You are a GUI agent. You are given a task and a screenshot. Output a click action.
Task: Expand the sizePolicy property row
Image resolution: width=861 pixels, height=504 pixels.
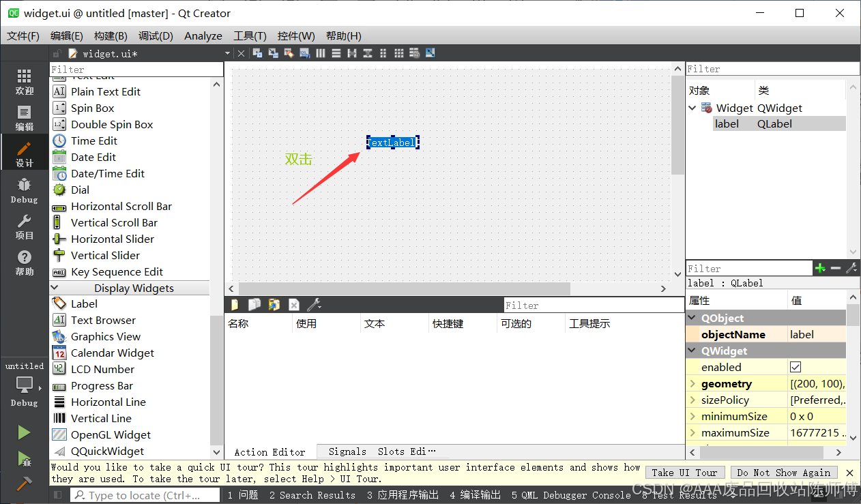point(693,400)
